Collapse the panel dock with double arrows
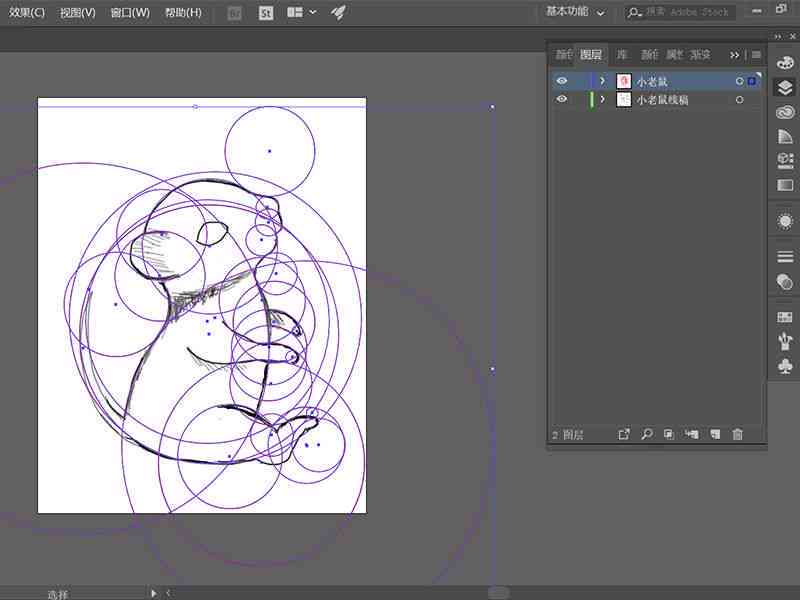The width and height of the screenshot is (800, 600). click(778, 37)
